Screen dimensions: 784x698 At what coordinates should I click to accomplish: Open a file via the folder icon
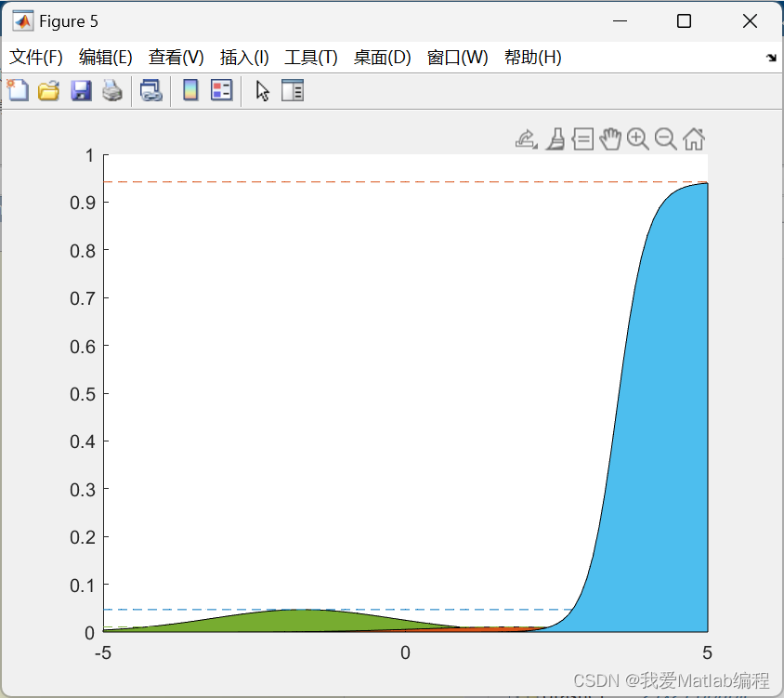click(x=49, y=90)
